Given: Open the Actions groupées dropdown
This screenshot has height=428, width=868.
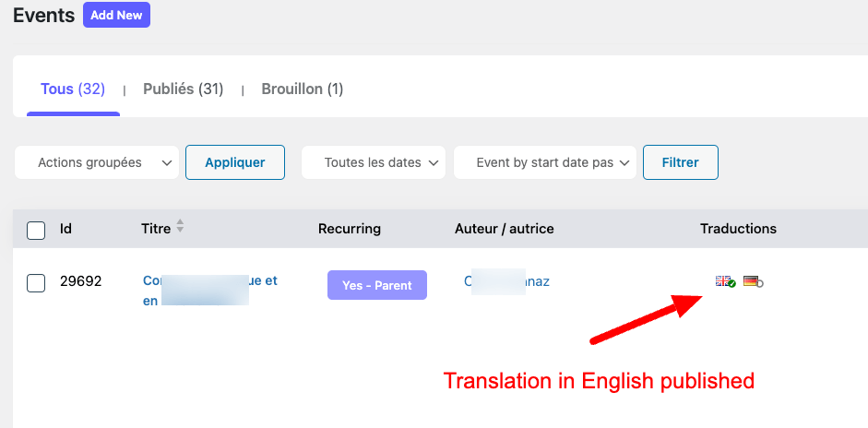Looking at the screenshot, I should pos(97,162).
